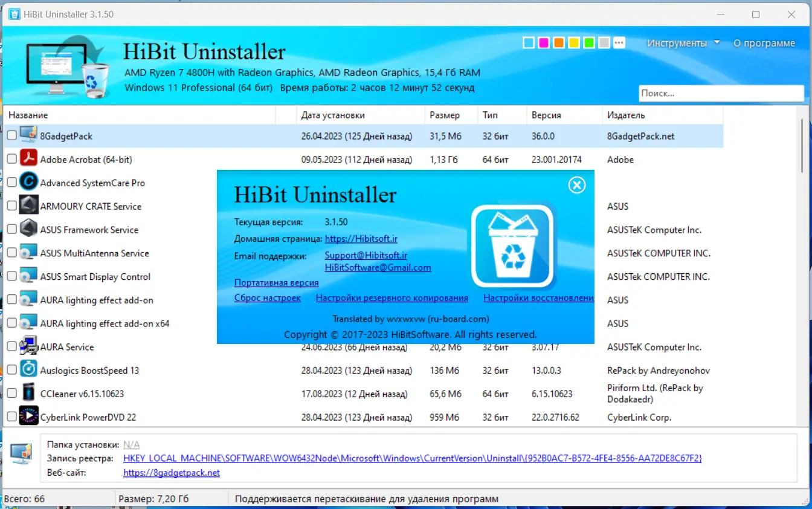This screenshot has height=509, width=812.
Task: Expand the extra color filters with ellipsis button
Action: click(619, 42)
